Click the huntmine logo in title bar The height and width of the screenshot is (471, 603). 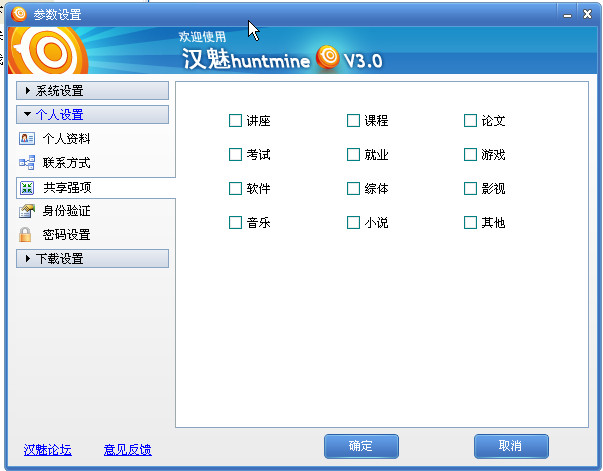pyautogui.click(x=19, y=14)
